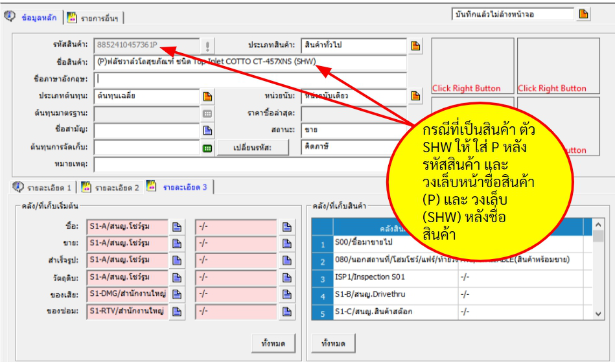Click ทั้งหมด button under คลัง/ที่เก็บเริ่มต้น
The image size is (615, 364).
click(273, 344)
